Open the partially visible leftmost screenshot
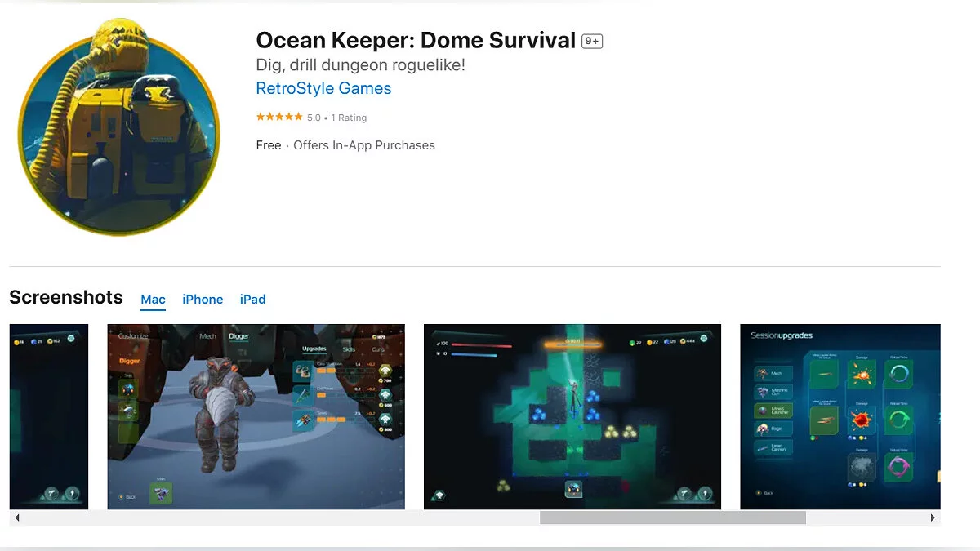The width and height of the screenshot is (980, 551). coord(48,416)
